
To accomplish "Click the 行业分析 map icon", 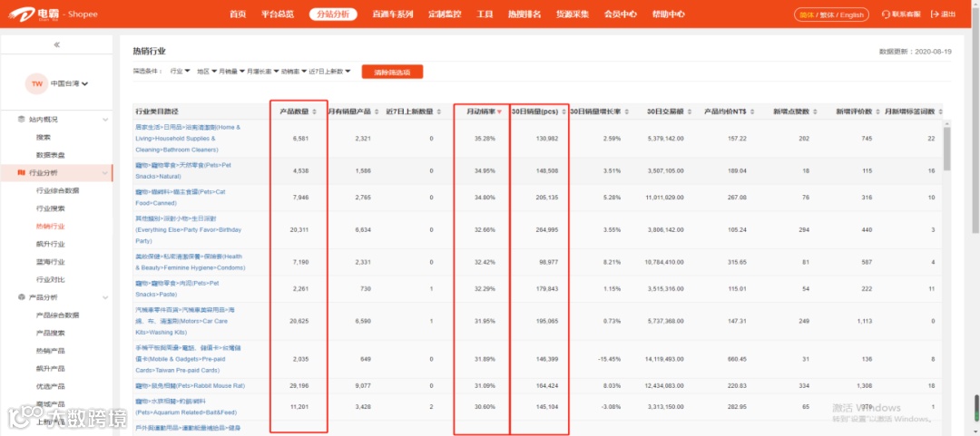I will point(23,172).
